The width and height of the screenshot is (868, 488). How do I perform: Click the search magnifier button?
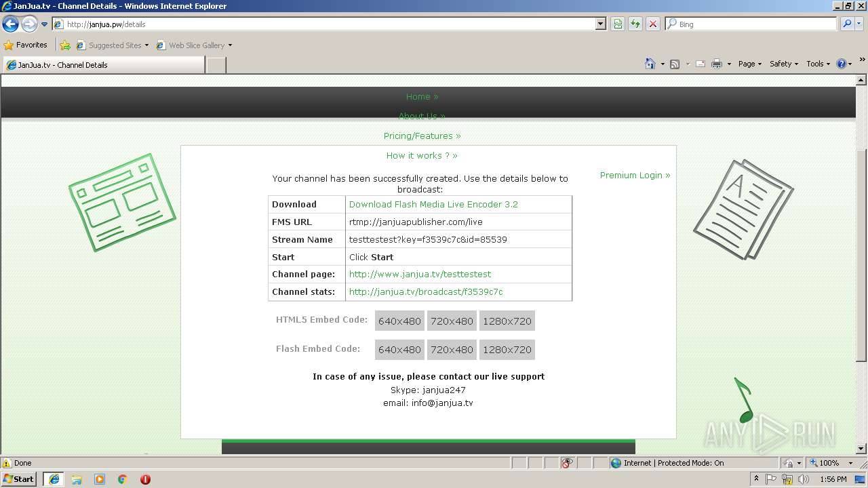(847, 24)
